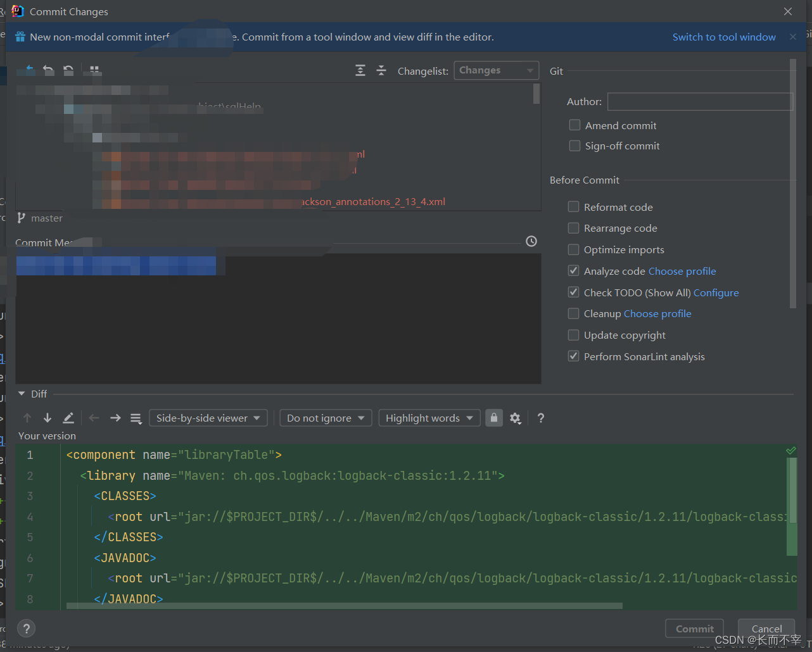The image size is (812, 652).
Task: Open the Highlight words dropdown
Action: point(429,418)
